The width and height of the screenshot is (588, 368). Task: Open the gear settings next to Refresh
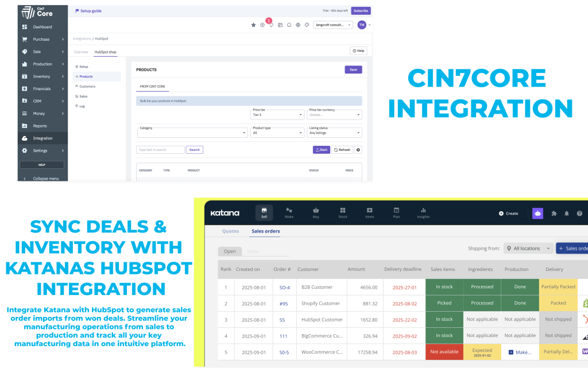358,150
